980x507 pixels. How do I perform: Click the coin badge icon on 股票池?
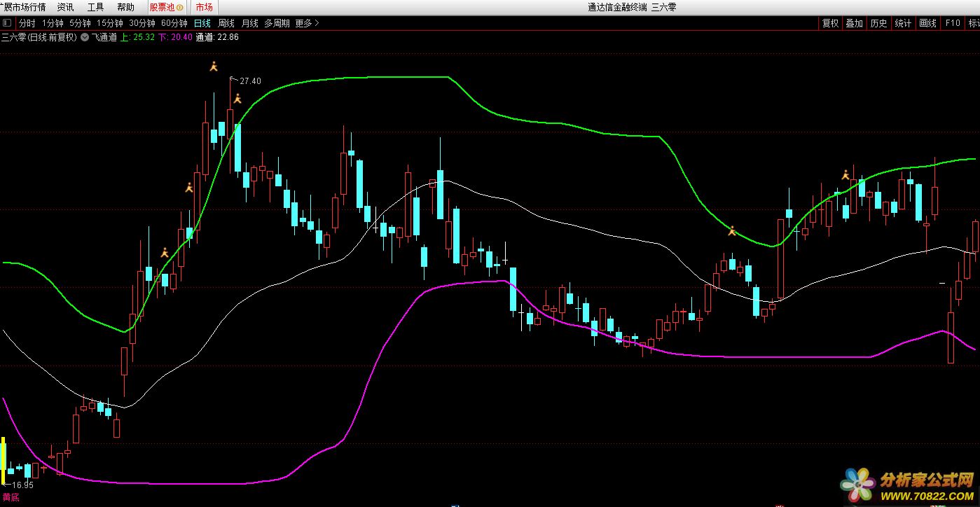tap(180, 8)
